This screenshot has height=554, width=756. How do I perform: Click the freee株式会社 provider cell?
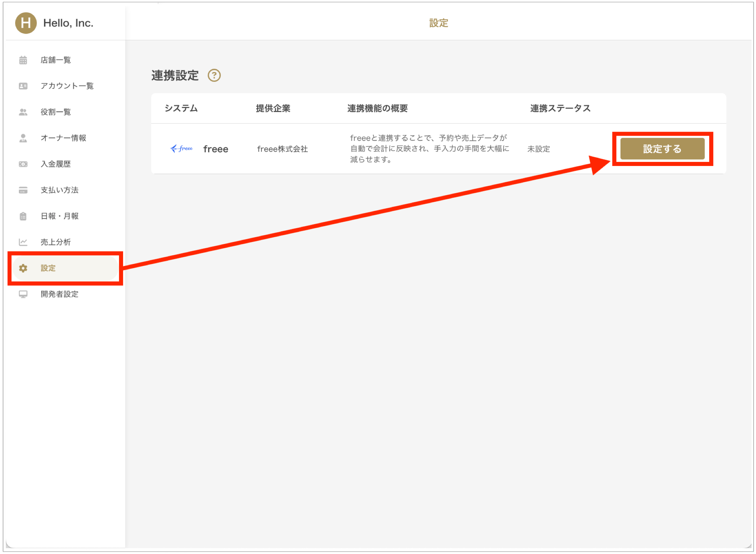point(282,149)
